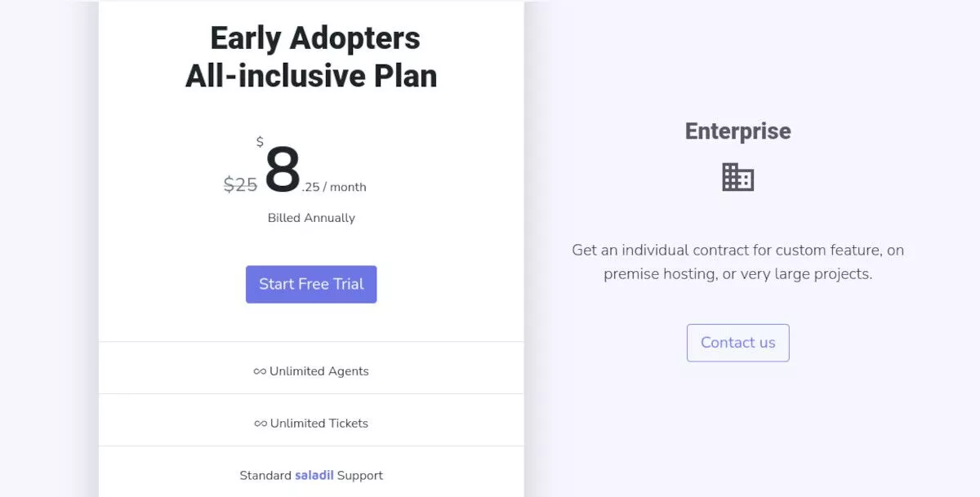Click the word Support after saladil

click(x=360, y=475)
